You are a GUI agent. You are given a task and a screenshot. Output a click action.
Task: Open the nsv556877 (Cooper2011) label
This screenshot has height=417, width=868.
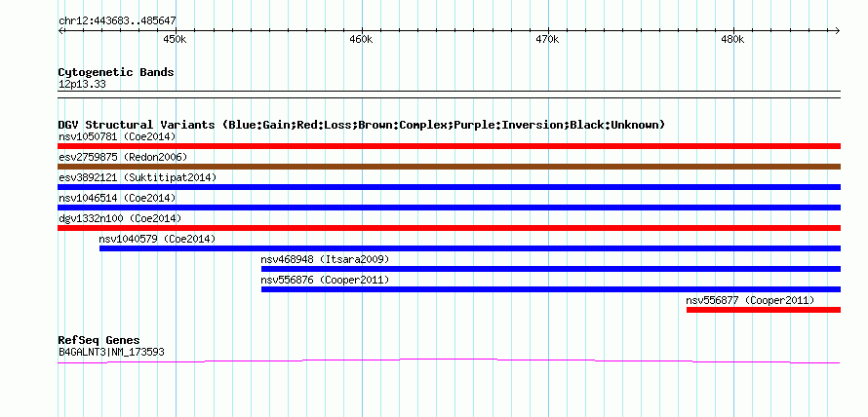(750, 300)
